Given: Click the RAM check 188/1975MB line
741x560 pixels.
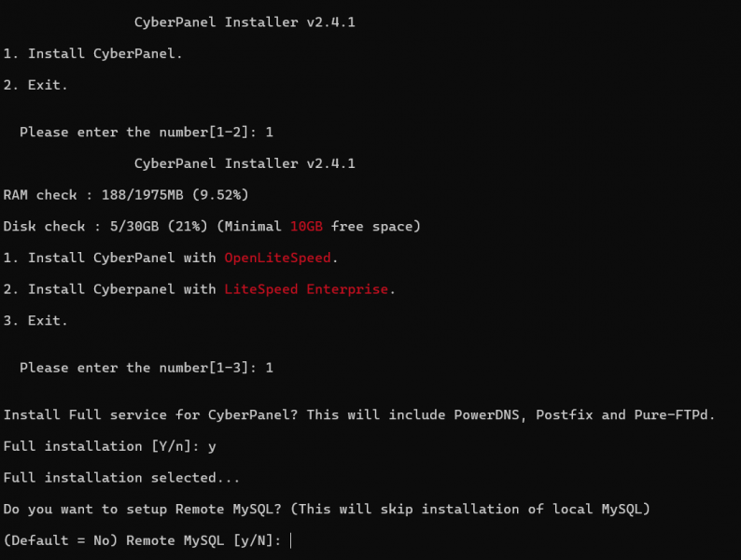Looking at the screenshot, I should click(x=126, y=195).
